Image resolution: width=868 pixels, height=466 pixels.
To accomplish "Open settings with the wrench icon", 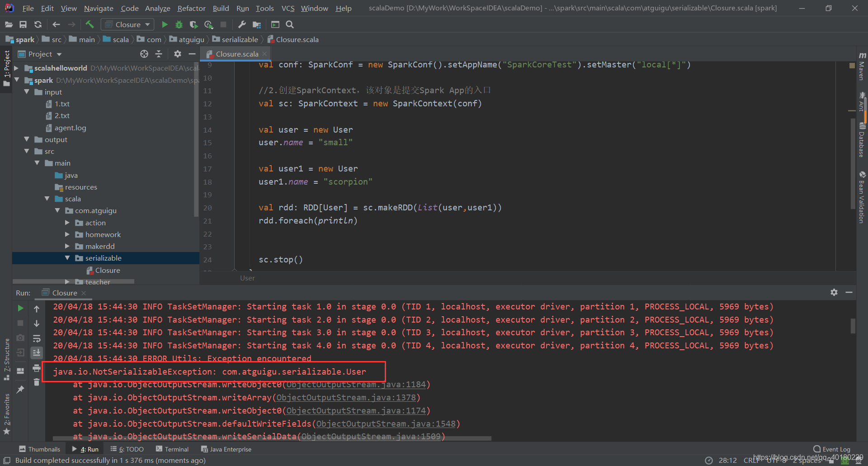I will point(242,24).
